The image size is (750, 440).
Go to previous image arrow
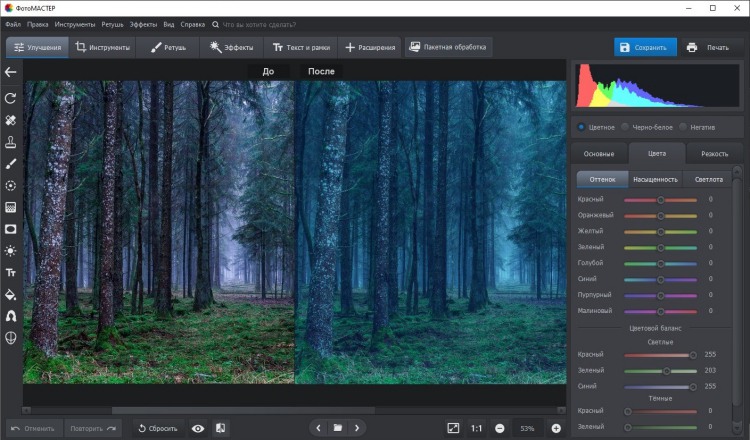click(x=319, y=428)
